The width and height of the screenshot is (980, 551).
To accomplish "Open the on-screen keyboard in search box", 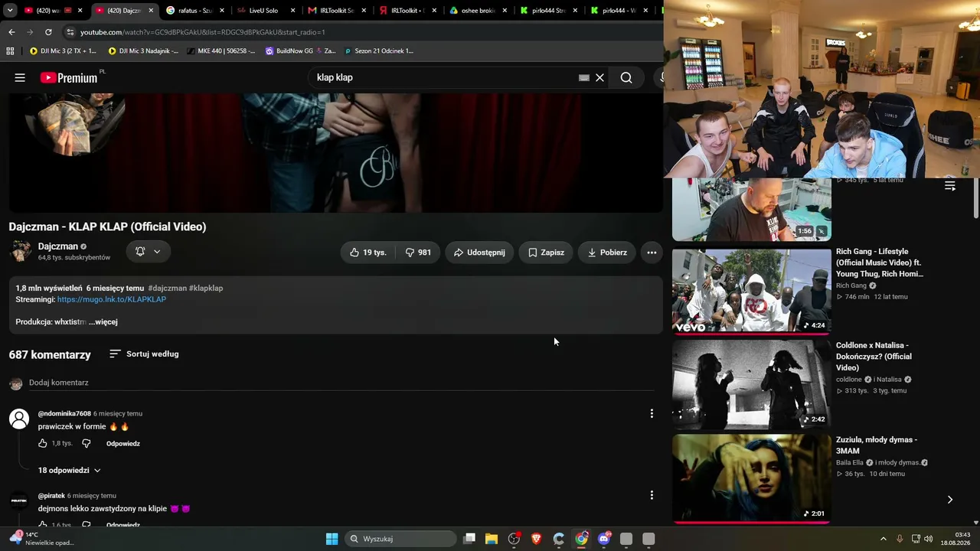I will tap(584, 77).
